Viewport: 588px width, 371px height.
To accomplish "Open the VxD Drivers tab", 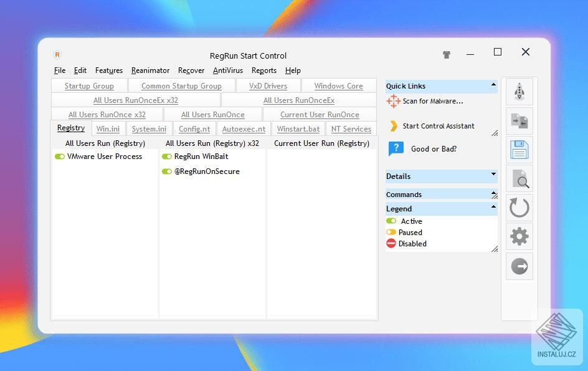I will (268, 86).
